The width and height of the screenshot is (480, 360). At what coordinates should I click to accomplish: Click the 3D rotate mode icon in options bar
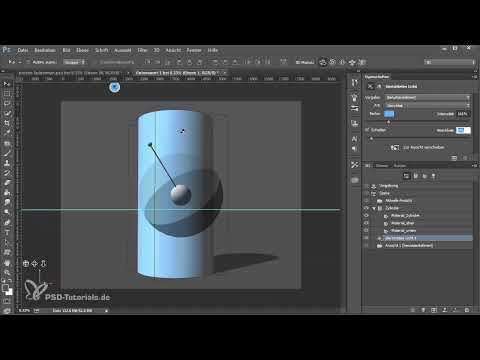click(322, 62)
